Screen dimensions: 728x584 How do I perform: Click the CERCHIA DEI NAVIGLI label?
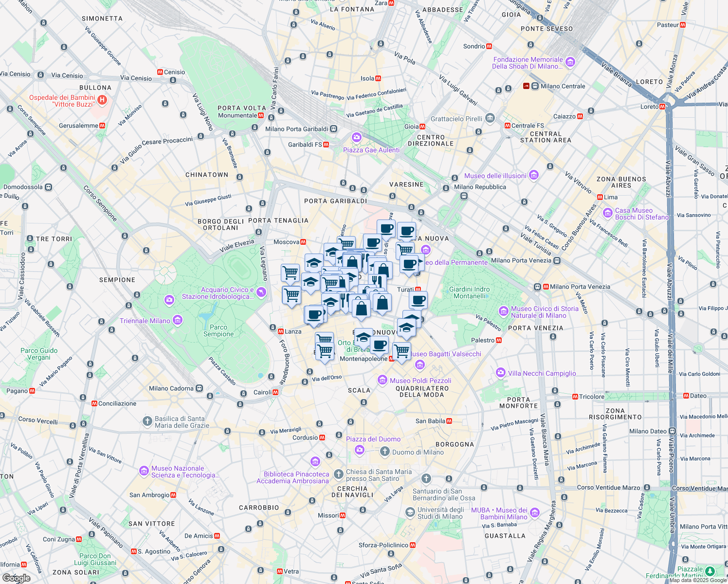coord(352,492)
